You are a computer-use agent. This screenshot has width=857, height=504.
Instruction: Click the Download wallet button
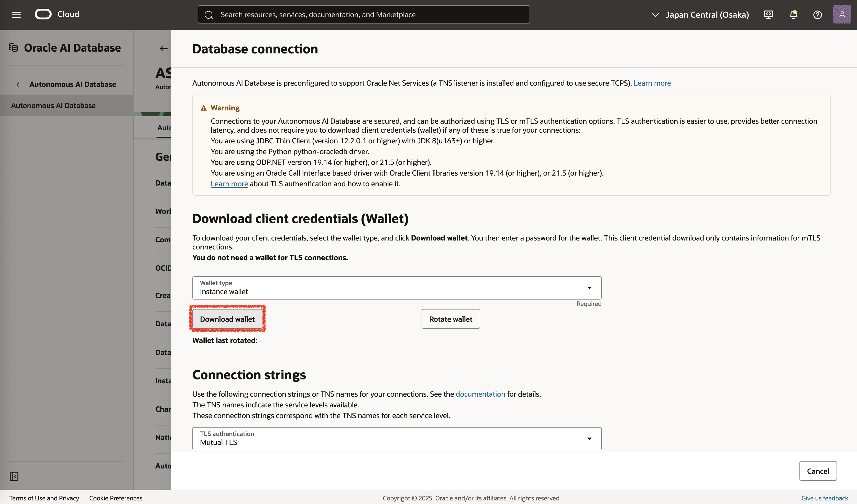pos(227,319)
